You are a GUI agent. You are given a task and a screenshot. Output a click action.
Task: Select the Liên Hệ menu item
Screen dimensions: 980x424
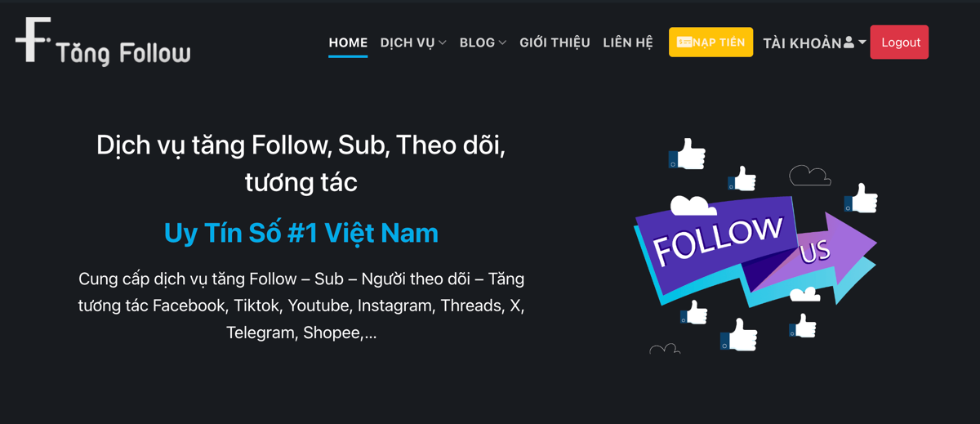[x=628, y=42]
